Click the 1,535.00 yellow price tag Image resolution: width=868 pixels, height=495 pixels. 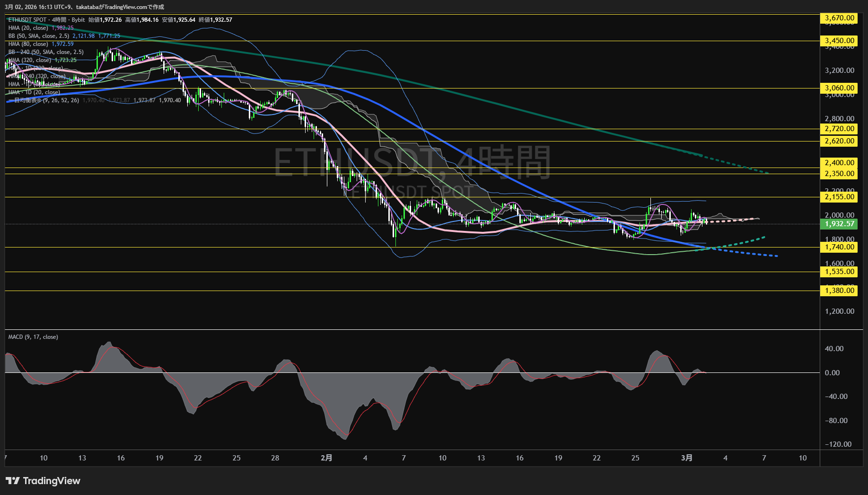(x=839, y=272)
